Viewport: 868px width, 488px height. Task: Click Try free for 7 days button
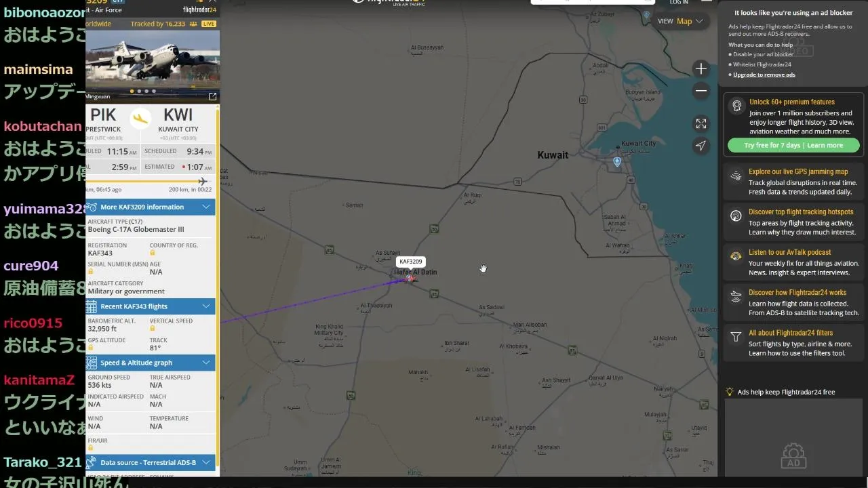pos(793,145)
